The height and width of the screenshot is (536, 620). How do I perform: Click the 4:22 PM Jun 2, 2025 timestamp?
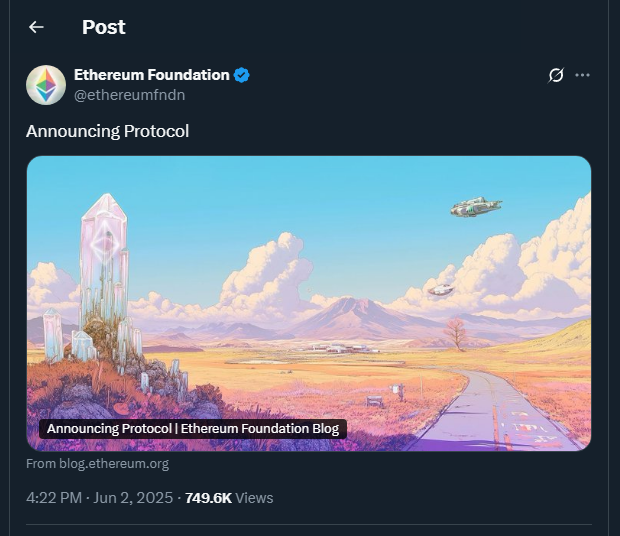[100, 497]
